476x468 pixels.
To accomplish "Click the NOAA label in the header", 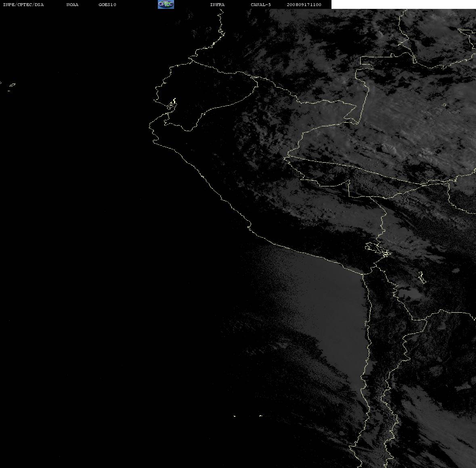I will click(72, 4).
